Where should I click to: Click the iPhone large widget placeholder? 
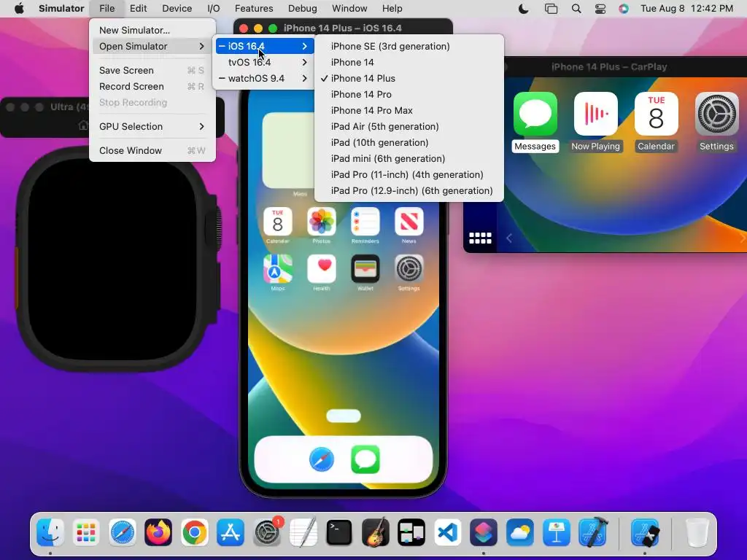coord(289,150)
